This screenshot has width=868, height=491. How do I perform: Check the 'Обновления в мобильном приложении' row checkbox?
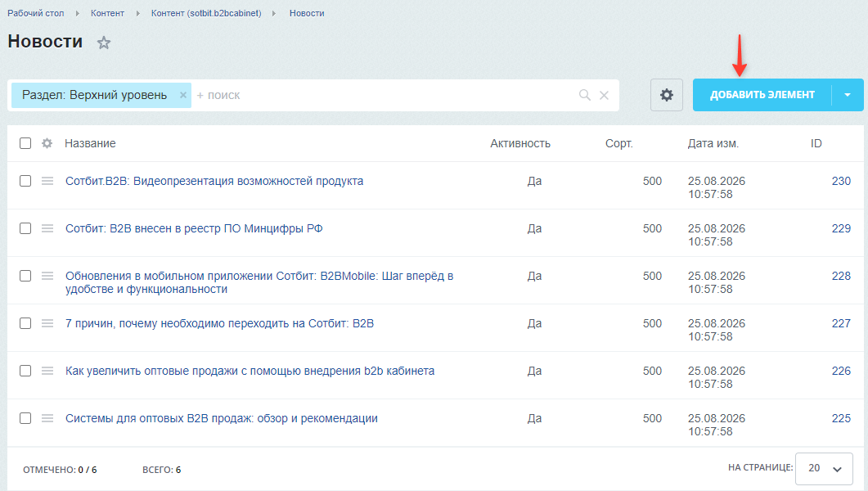[25, 276]
